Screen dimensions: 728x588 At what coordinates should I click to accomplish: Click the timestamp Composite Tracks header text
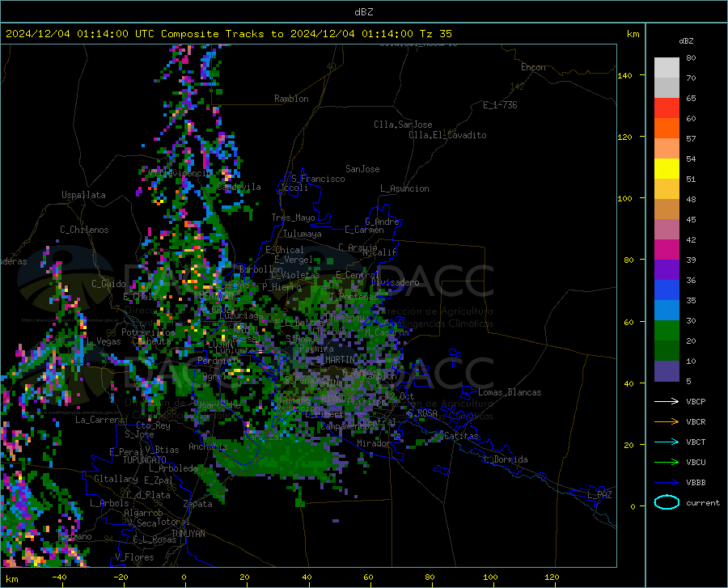pos(228,34)
